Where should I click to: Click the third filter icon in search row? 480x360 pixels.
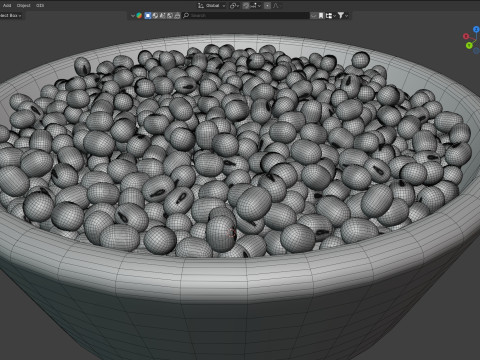tap(162, 15)
